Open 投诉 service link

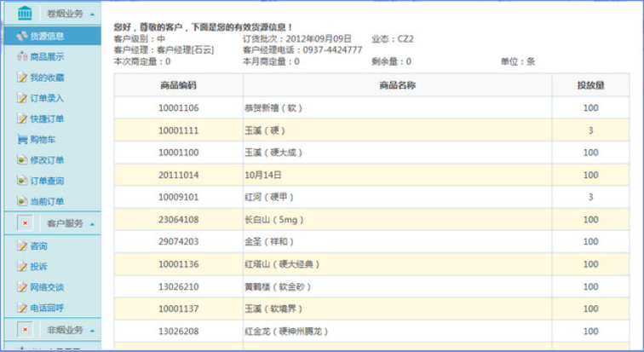(38, 266)
